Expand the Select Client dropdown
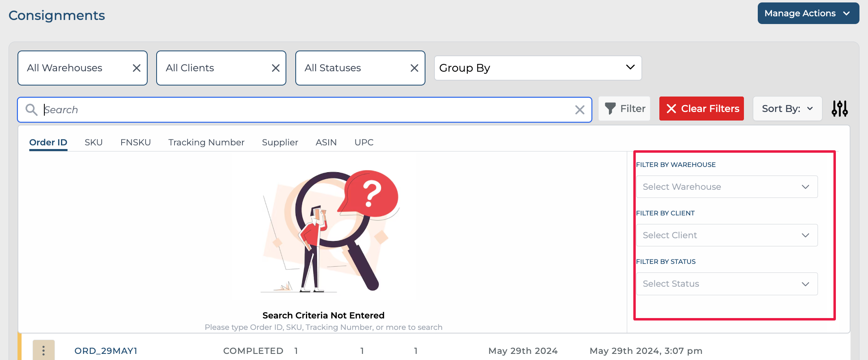Screen dimensions: 868x360 (726, 235)
